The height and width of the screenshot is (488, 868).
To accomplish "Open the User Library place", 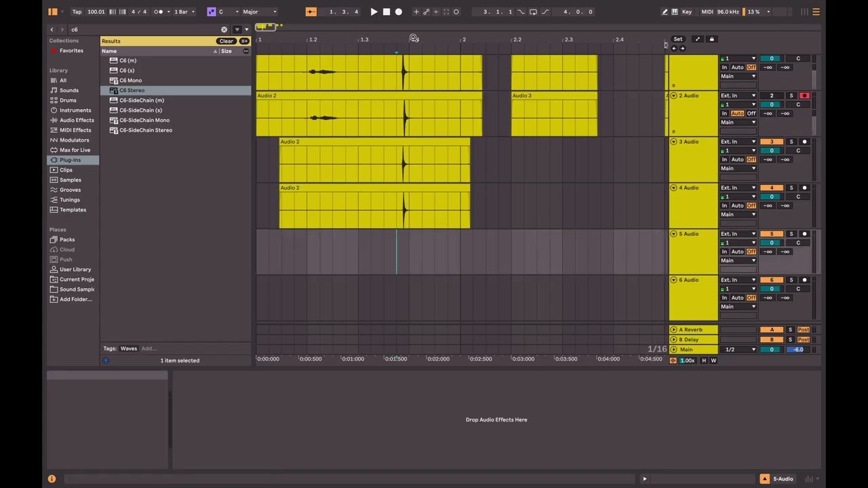I will tap(75, 269).
